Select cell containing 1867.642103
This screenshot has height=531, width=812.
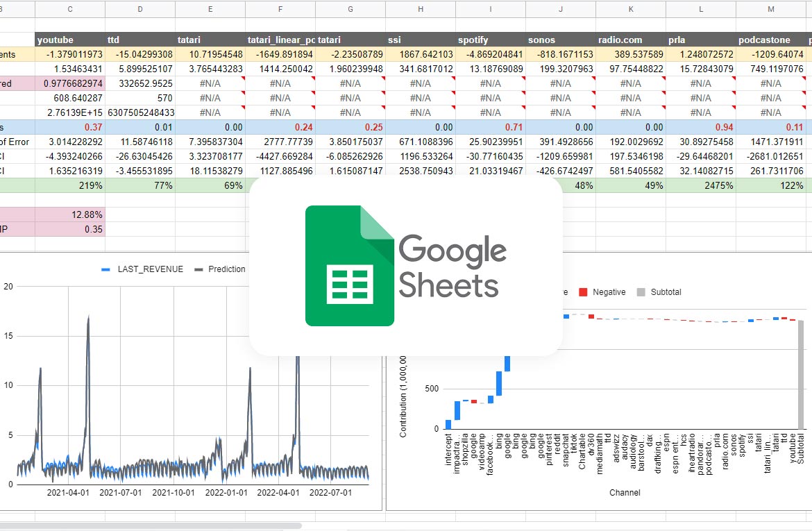point(421,54)
